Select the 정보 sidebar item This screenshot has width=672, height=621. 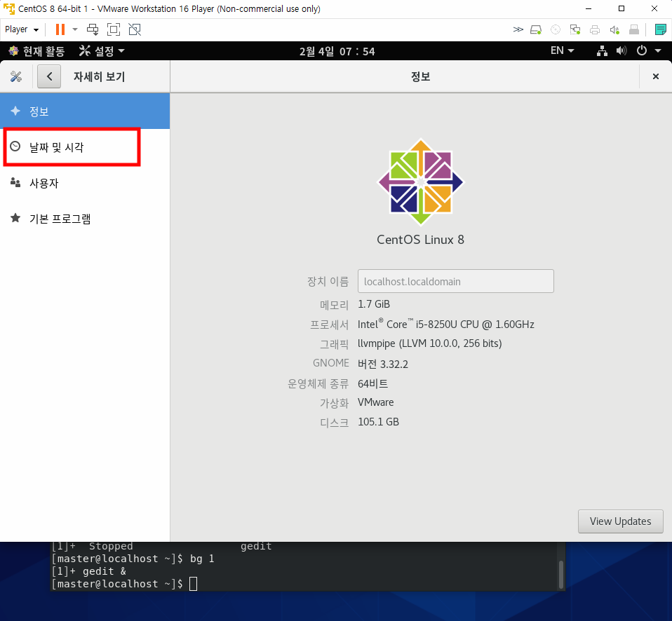(85, 111)
